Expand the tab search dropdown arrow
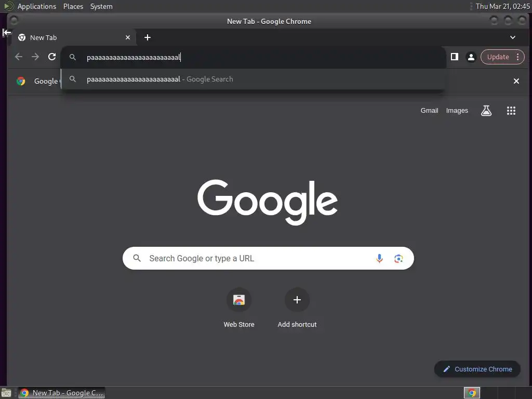Viewport: 532px width, 399px height. tap(513, 37)
